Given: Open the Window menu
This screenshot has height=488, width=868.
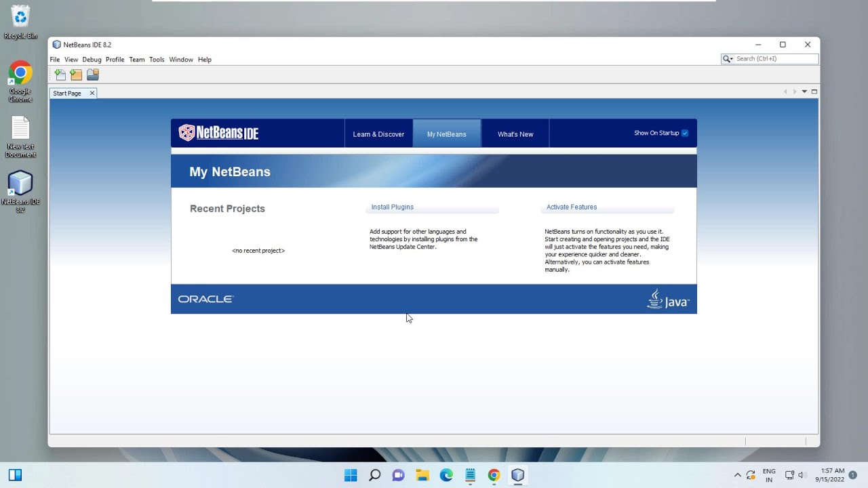Looking at the screenshot, I should pyautogui.click(x=181, y=60).
